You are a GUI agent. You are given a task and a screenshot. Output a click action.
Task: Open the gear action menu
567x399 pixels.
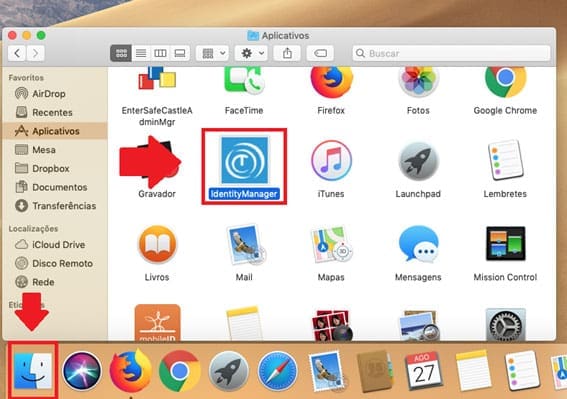(252, 54)
